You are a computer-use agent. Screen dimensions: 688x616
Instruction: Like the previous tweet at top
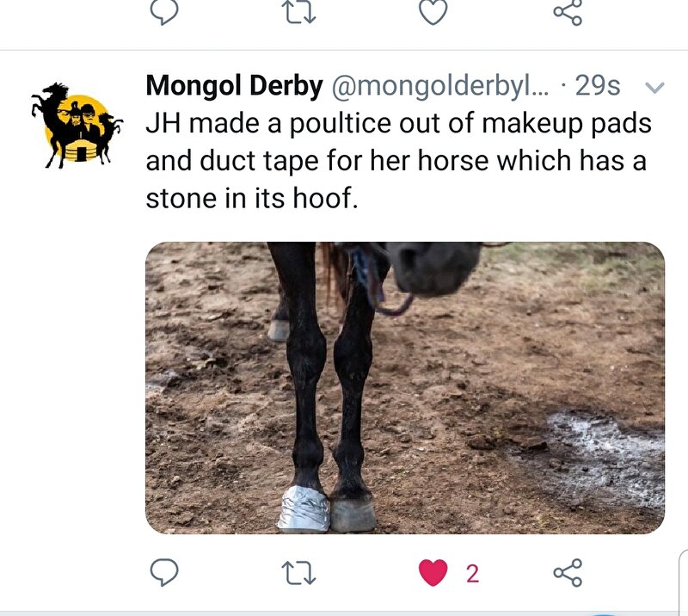point(433,12)
